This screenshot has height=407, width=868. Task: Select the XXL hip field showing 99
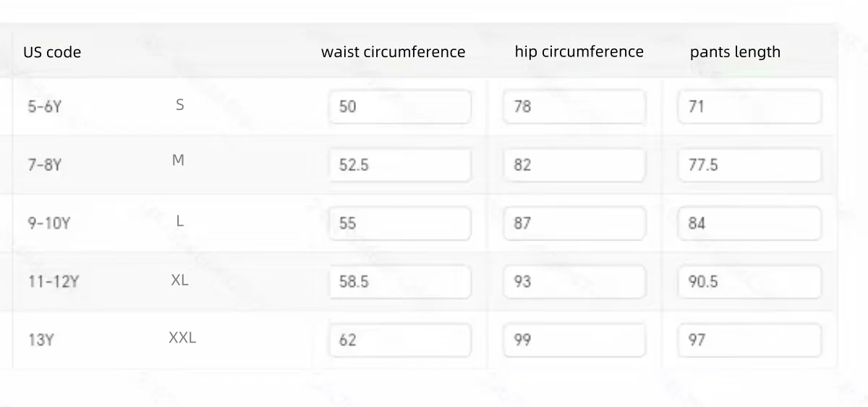pos(574,340)
